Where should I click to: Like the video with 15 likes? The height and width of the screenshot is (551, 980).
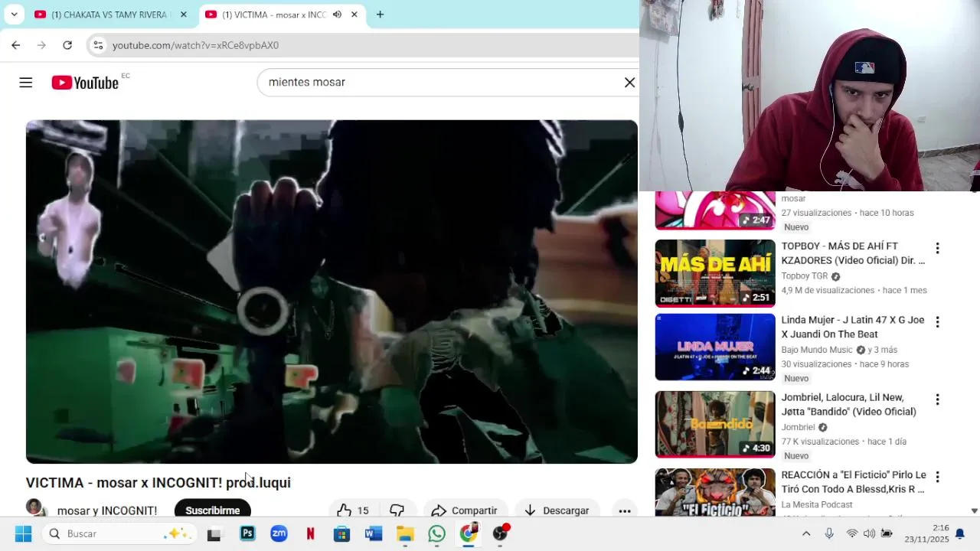point(353,510)
